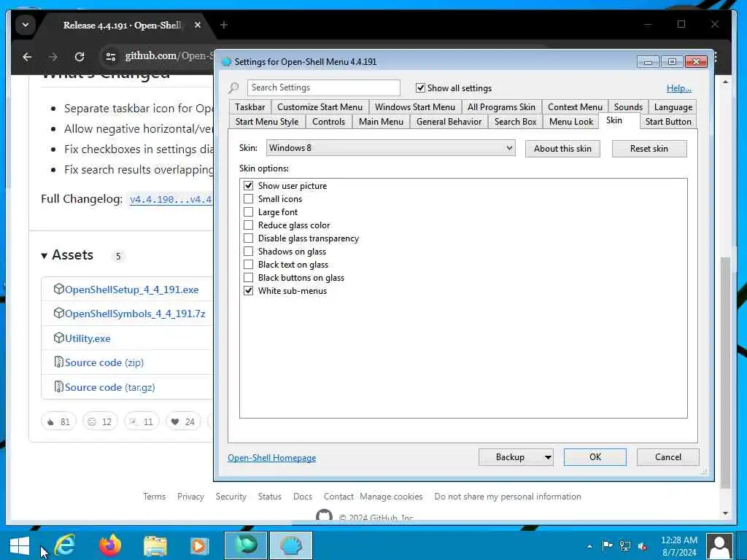747x560 pixels.
Task: Click the site information icon in the address bar
Action: click(111, 57)
